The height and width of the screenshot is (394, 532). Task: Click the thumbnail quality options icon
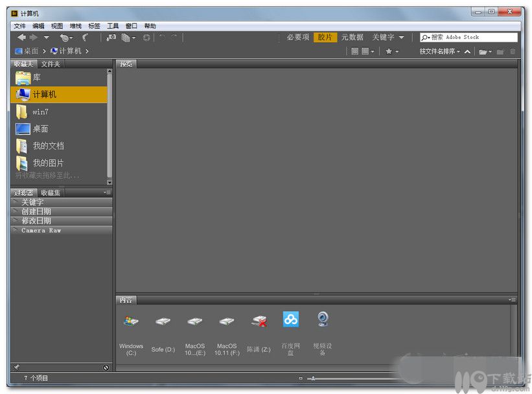tap(355, 51)
